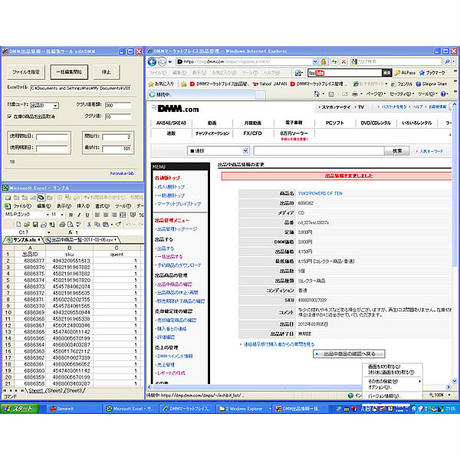Click the IE Home icon in command bar
The image size is (460, 460).
pos(317,94)
